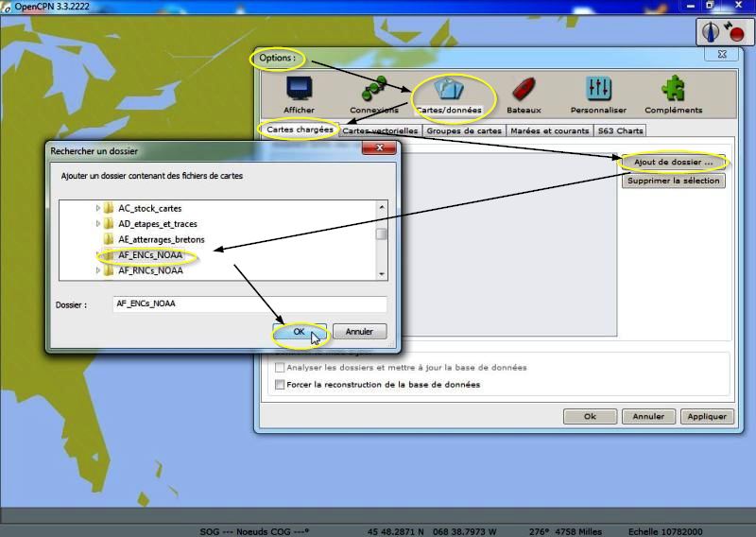756x537 pixels.
Task: Click the Dossier input field
Action: (249, 304)
